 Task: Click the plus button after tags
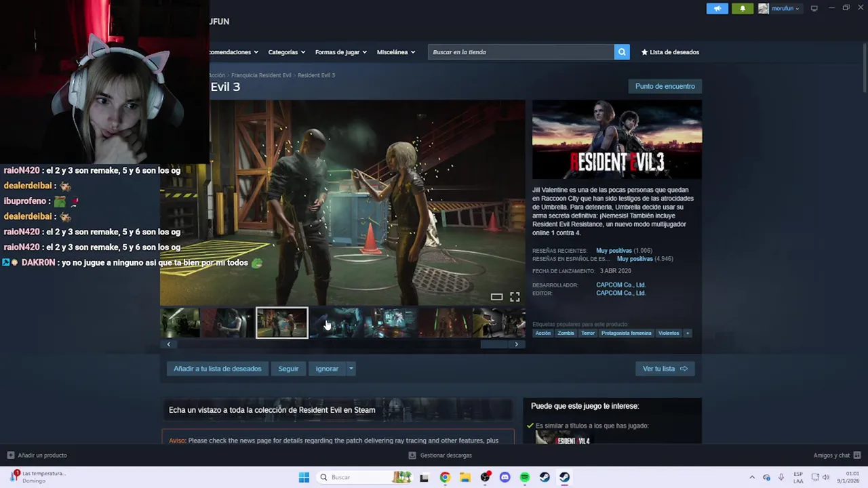coord(688,333)
